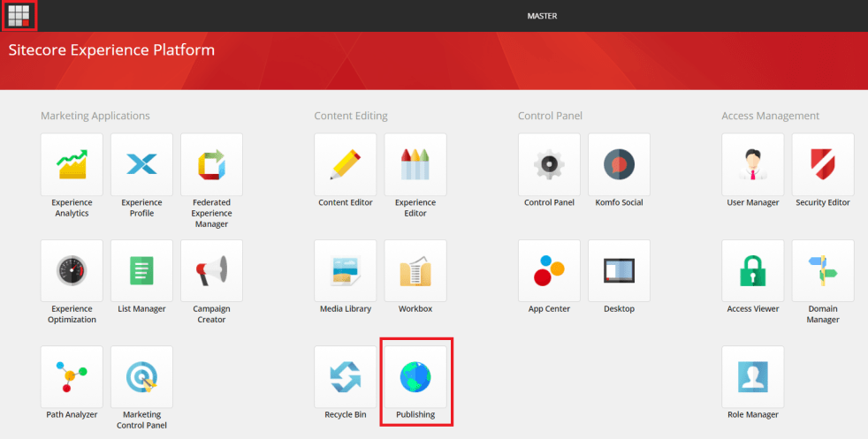Launch Experience Optimization
The height and width of the screenshot is (439, 868).
pos(72,270)
